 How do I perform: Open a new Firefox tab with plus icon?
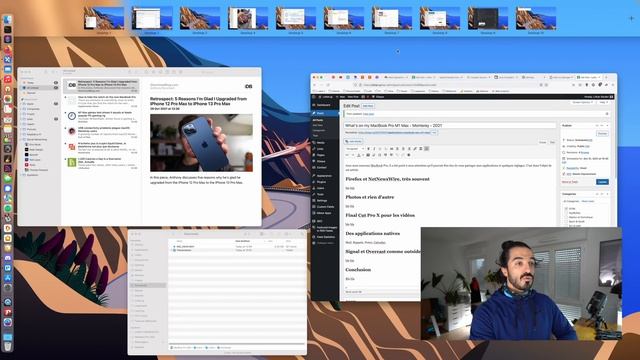tap(607, 77)
